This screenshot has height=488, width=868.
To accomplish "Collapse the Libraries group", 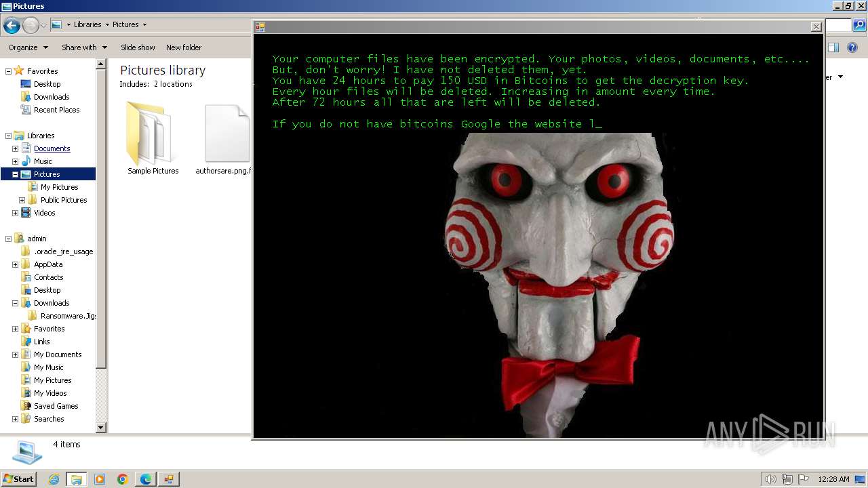I will pos(8,136).
